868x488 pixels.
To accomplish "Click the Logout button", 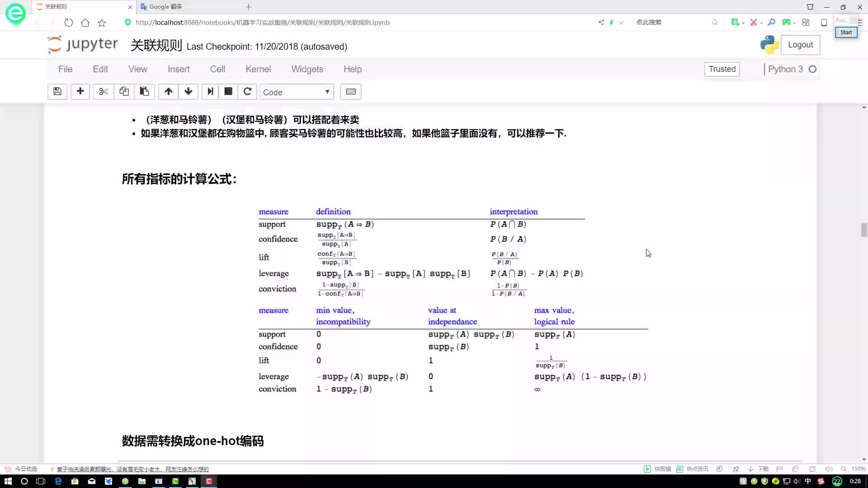I will [x=801, y=44].
